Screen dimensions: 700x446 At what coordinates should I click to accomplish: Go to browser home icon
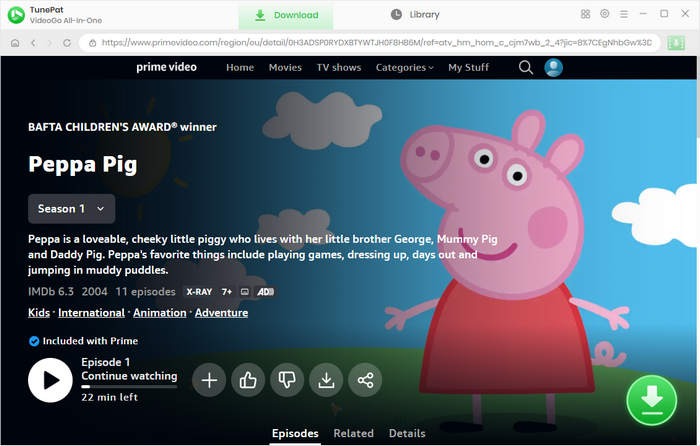[15, 43]
